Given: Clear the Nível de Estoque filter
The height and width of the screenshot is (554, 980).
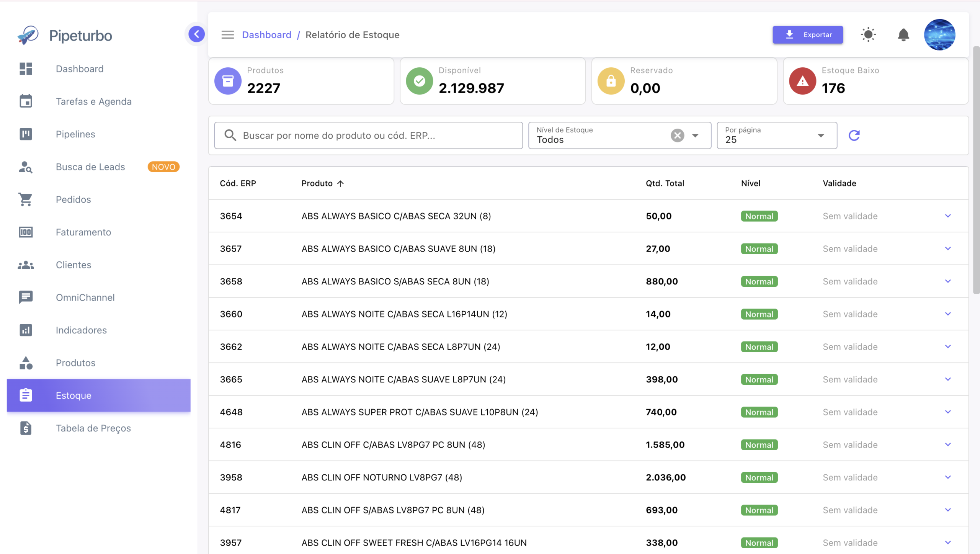Looking at the screenshot, I should coord(677,136).
